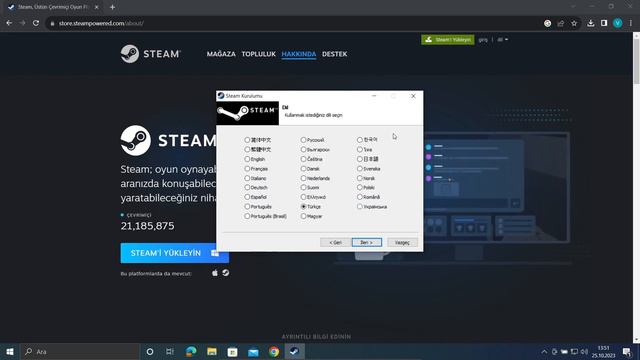This screenshot has height=360, width=640.
Task: Select Português (Brasil) radio button
Action: pyautogui.click(x=247, y=216)
